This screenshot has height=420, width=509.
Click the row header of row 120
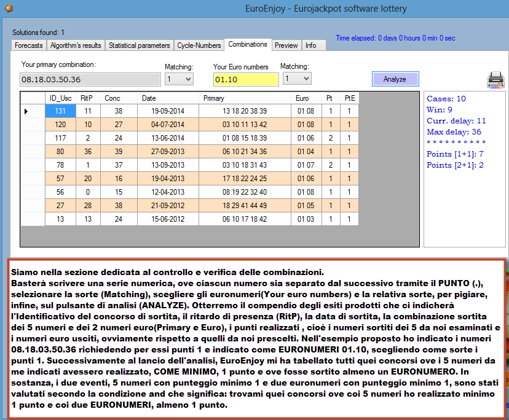tap(33, 125)
